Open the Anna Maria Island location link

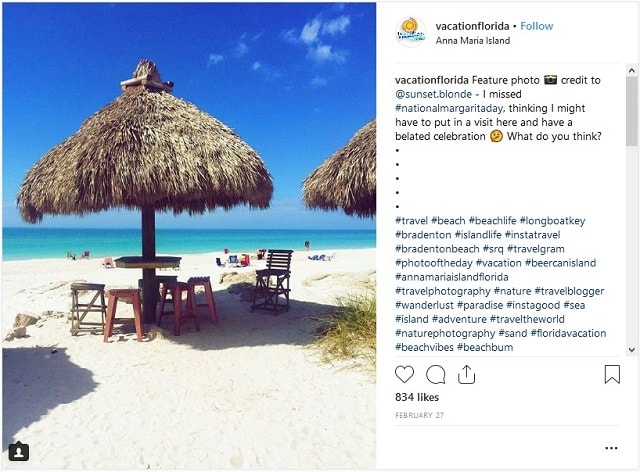click(x=473, y=40)
